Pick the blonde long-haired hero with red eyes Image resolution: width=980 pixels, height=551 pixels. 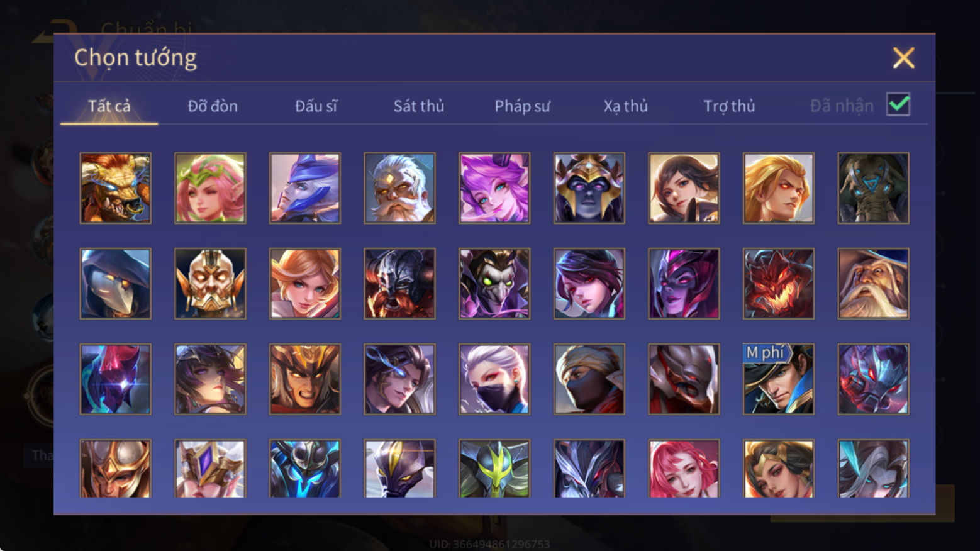(778, 188)
